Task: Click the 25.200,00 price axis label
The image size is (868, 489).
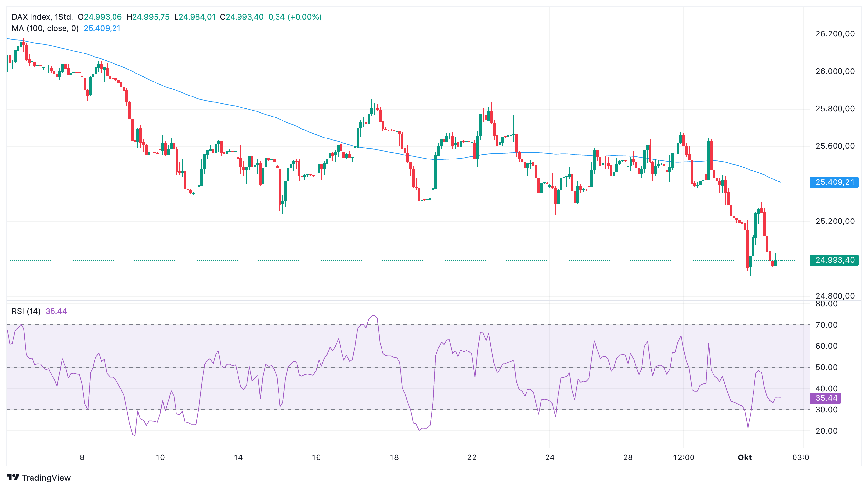Action: click(x=835, y=221)
